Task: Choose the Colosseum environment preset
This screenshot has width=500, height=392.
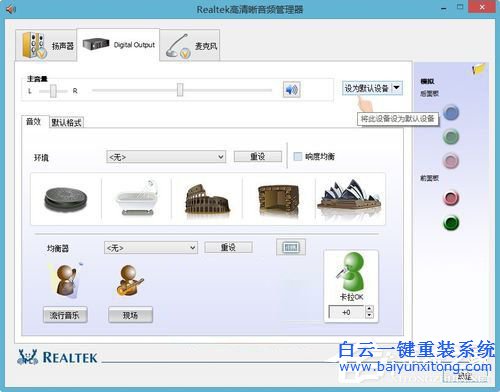Action: click(x=207, y=199)
